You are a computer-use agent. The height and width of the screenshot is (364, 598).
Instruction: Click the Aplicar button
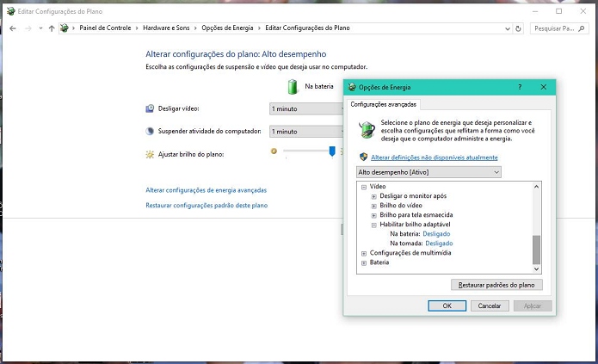(533, 305)
